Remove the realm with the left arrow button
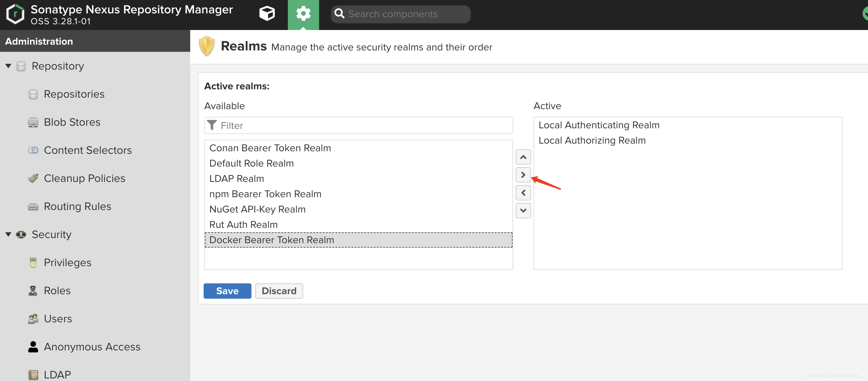This screenshot has width=868, height=381. (x=523, y=193)
